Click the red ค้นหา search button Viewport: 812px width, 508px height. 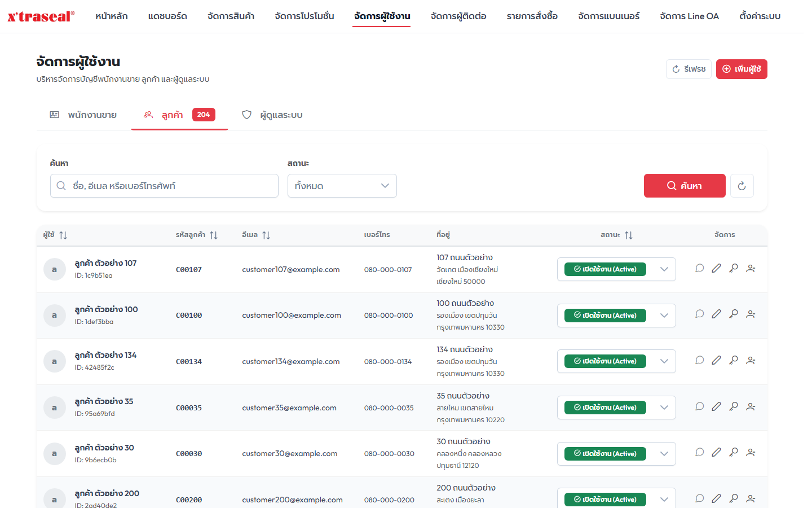pos(685,186)
